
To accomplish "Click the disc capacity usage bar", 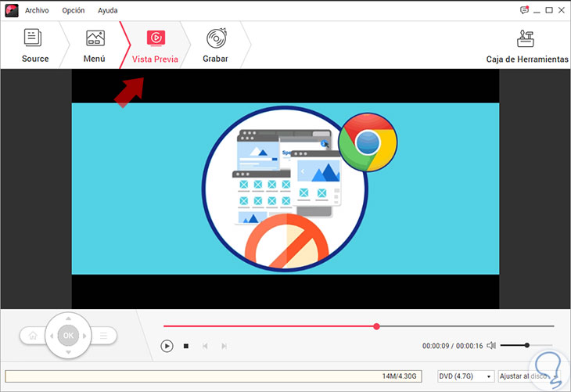I will [214, 376].
